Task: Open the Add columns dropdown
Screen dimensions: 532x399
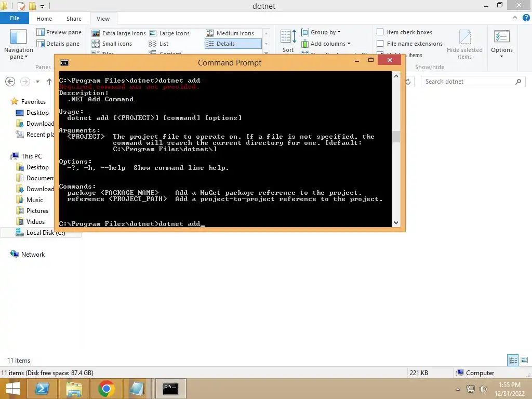Action: pos(326,44)
